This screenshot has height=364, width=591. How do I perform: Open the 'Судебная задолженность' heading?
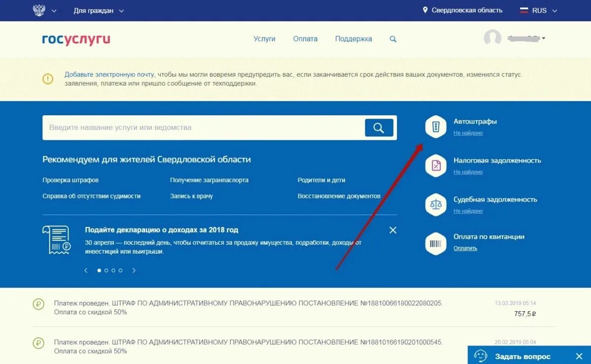(495, 199)
